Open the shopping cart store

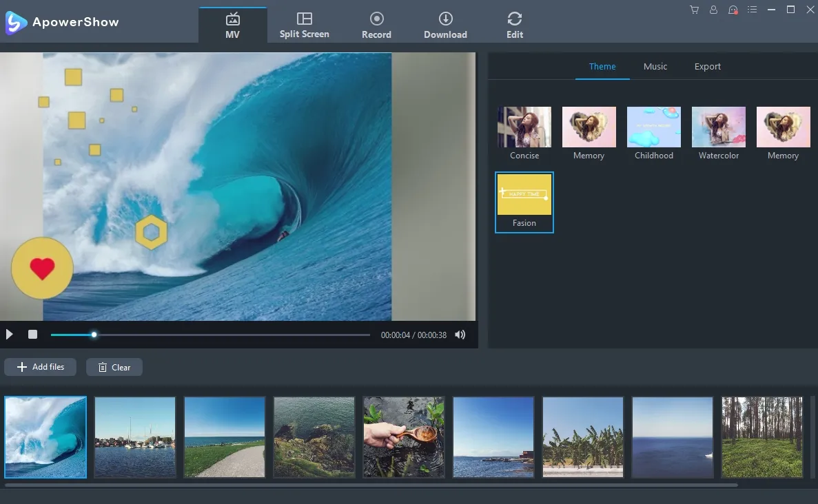pyautogui.click(x=694, y=10)
